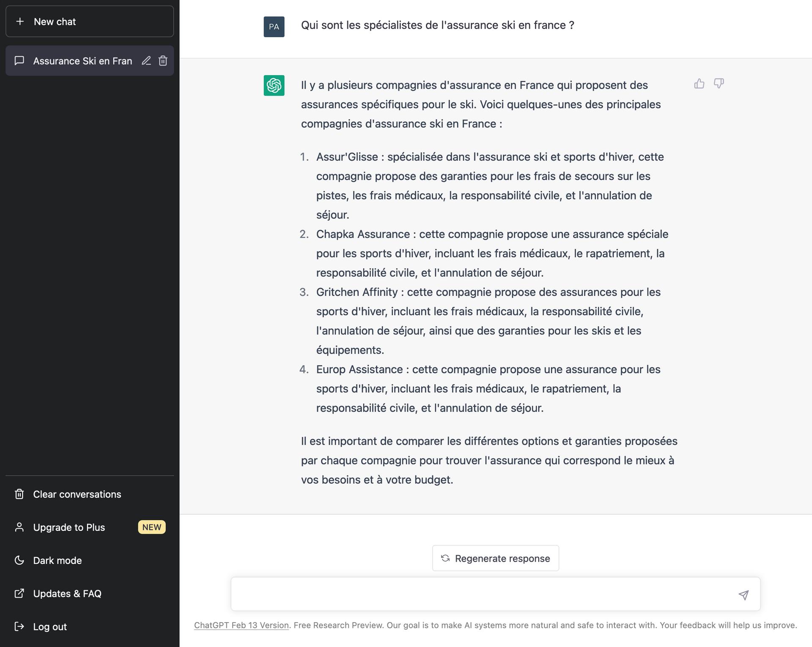This screenshot has width=812, height=647.
Task: Click the closing paragraph 'Il est important de comparer'
Action: point(489,461)
